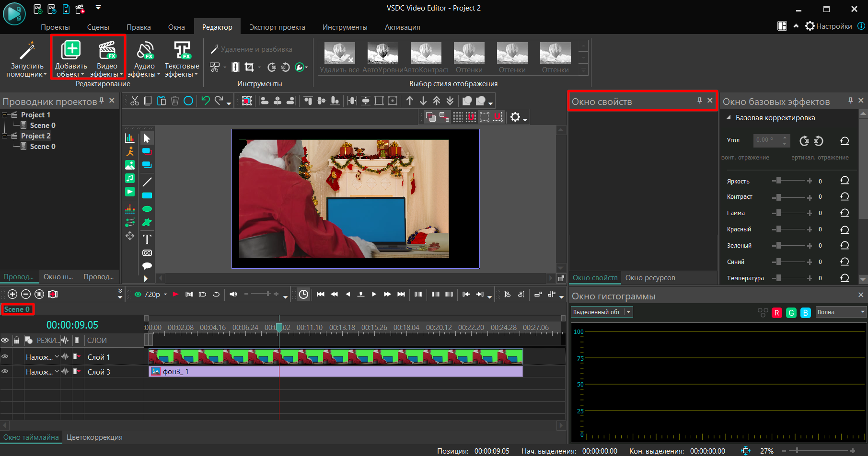The height and width of the screenshot is (456, 868).
Task: Redo the last action
Action: click(219, 101)
